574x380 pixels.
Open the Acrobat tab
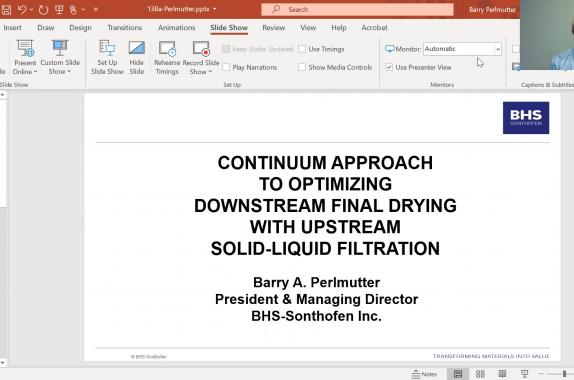coord(374,28)
